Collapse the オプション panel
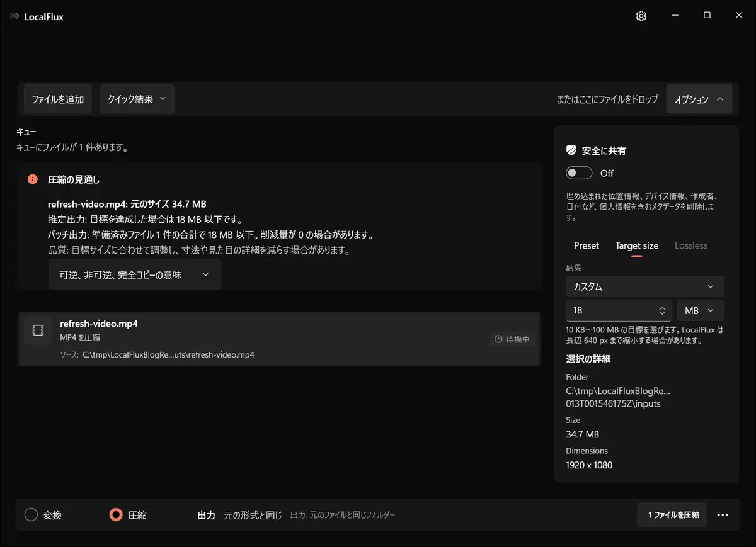Image resolution: width=756 pixels, height=547 pixels. [699, 99]
